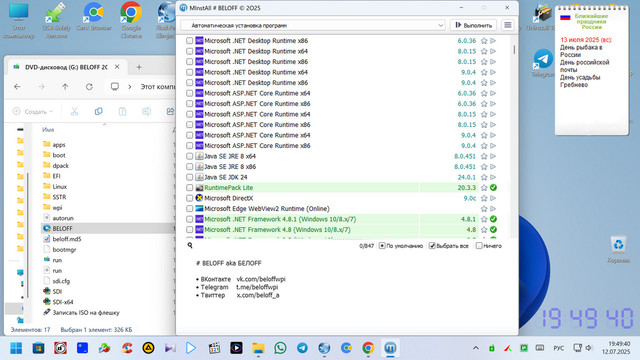Open Telegram desktop shortcut

point(543,63)
